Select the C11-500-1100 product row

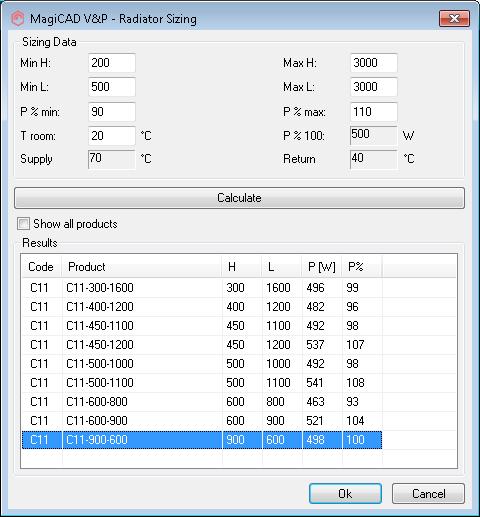pyautogui.click(x=202, y=383)
